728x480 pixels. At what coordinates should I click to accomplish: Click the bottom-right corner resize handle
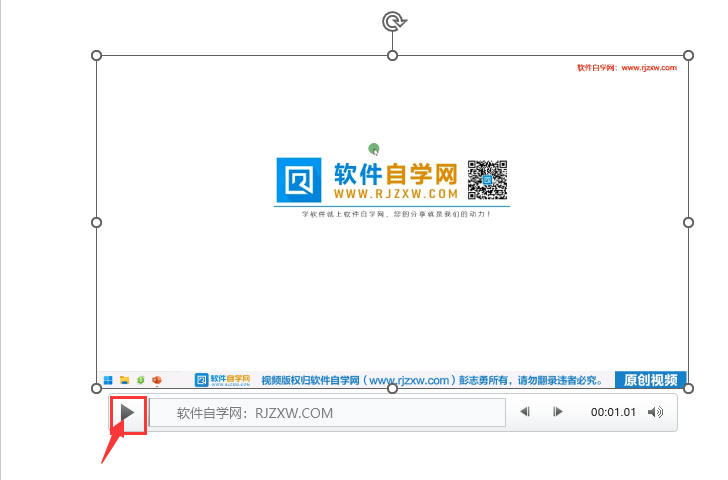pos(689,388)
